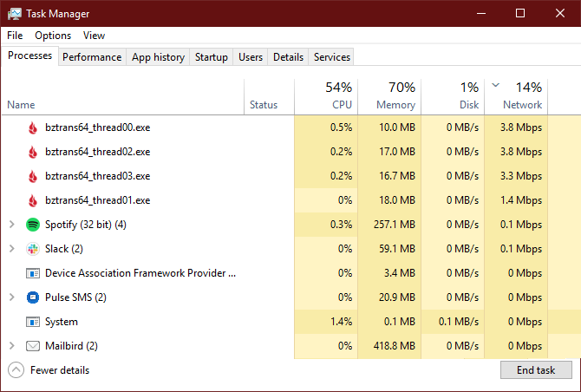This screenshot has width=581, height=392.
Task: Expand the Spotify process group
Action: pyautogui.click(x=12, y=225)
